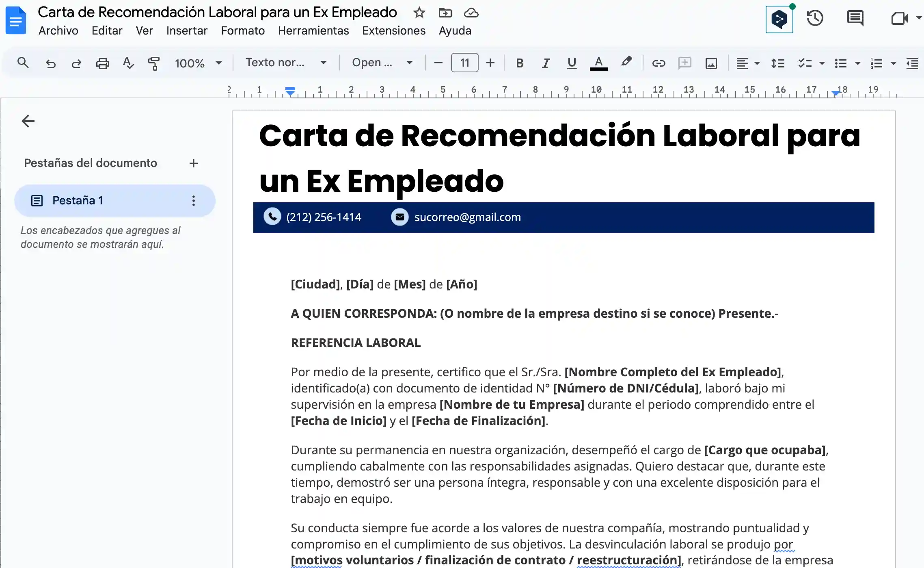
Task: Highlight text with the highlighter tool
Action: coord(626,63)
